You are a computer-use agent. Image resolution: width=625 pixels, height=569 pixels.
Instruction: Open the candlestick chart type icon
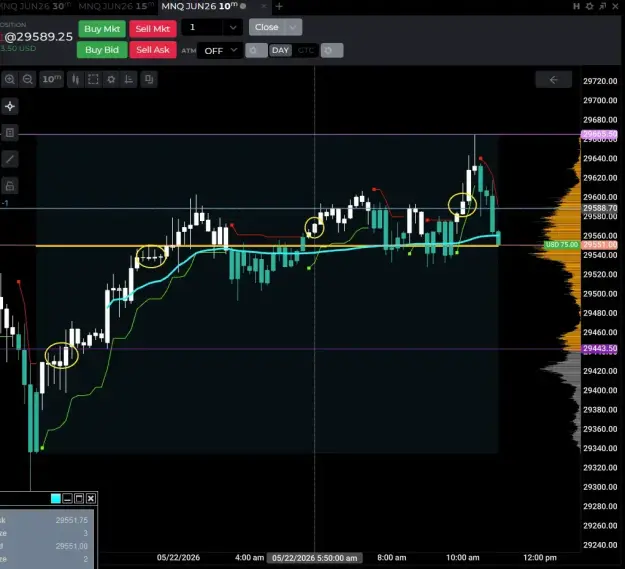coord(75,79)
